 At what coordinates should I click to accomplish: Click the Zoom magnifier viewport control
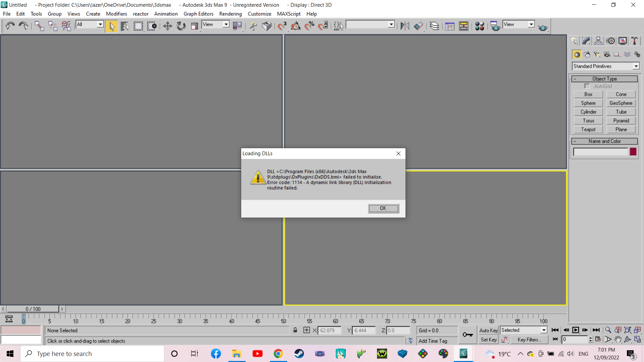[x=608, y=330]
